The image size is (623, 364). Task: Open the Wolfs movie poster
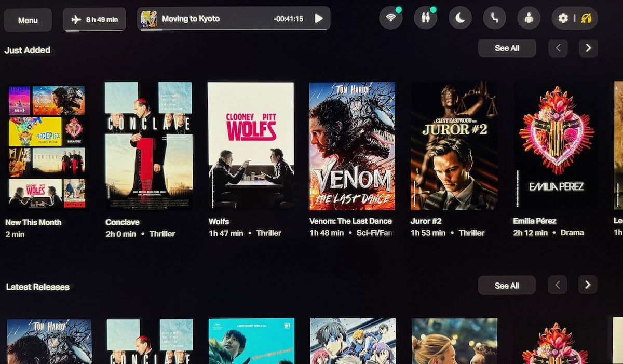coord(251,145)
